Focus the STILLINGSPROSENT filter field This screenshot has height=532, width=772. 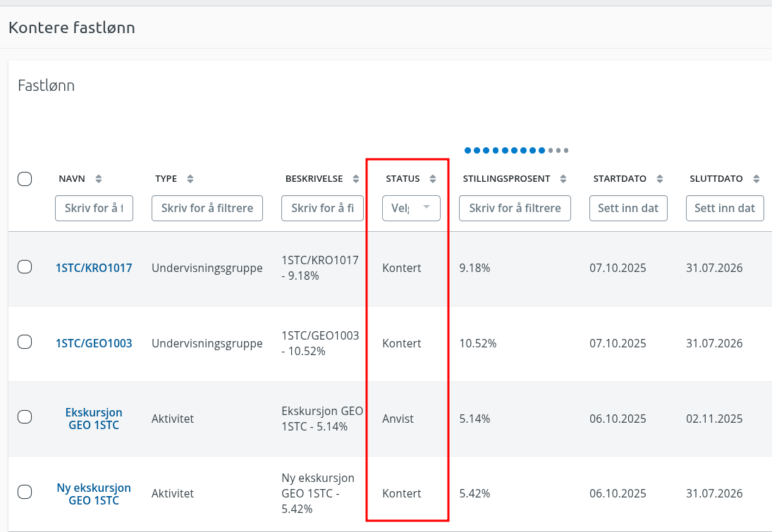pyautogui.click(x=515, y=208)
